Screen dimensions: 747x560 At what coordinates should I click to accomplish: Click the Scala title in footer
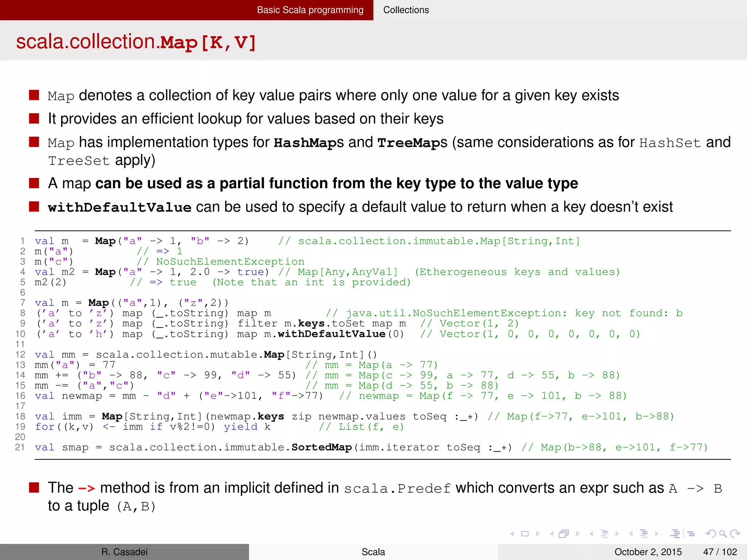point(373,552)
